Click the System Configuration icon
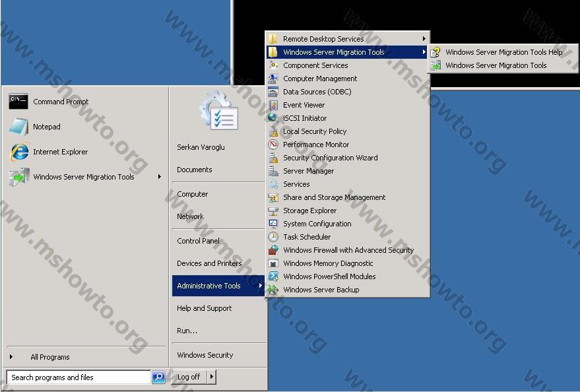Screen dimensions: 580x392 (x=273, y=224)
